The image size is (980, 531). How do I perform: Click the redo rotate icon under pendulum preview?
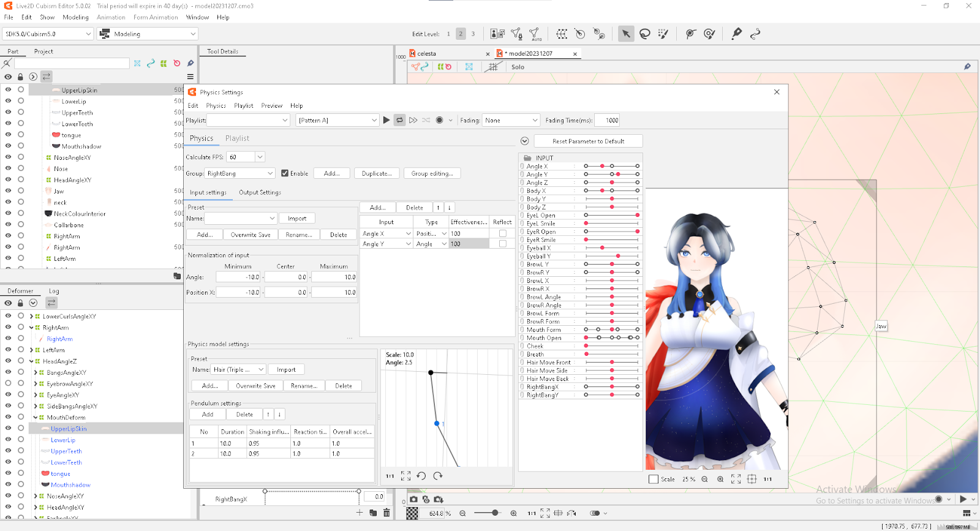tap(437, 476)
